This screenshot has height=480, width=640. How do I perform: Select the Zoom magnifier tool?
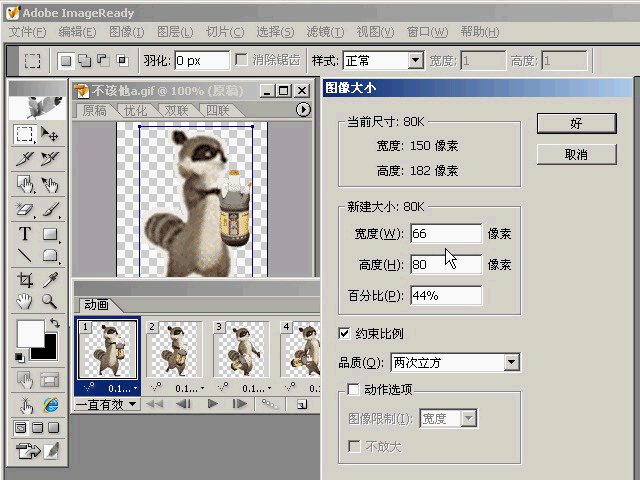50,301
